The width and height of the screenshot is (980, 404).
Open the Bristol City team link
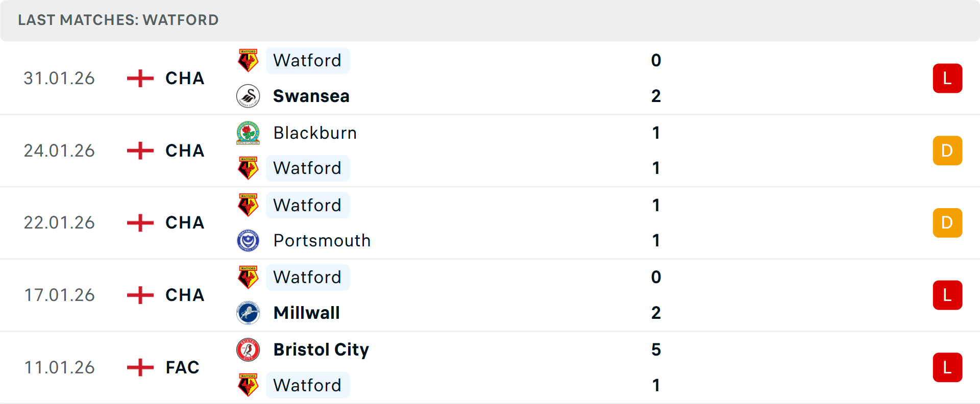pos(321,349)
